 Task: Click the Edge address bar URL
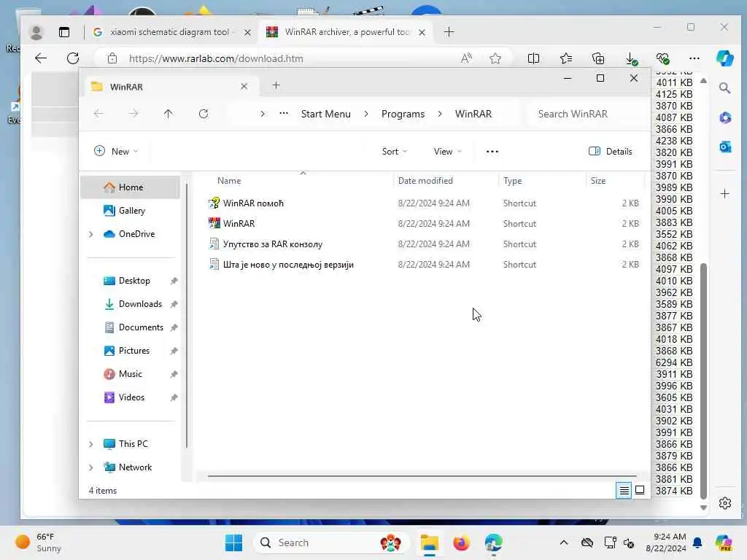[x=216, y=58]
